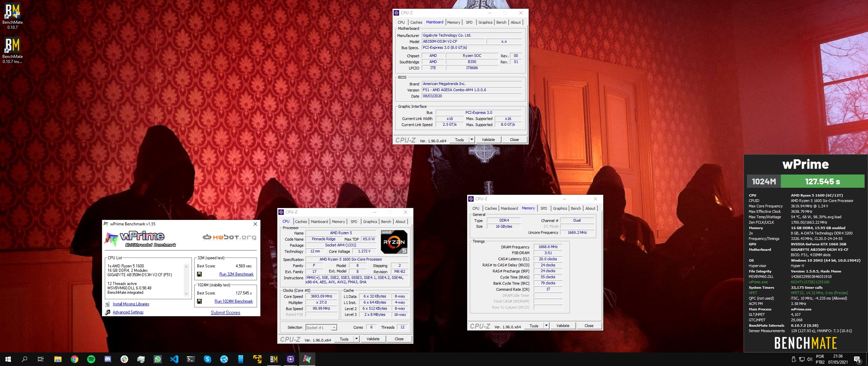868x366 pixels.
Task: Open the BenchMate 0.10.7 Installer desktop icon
Action: tap(13, 50)
